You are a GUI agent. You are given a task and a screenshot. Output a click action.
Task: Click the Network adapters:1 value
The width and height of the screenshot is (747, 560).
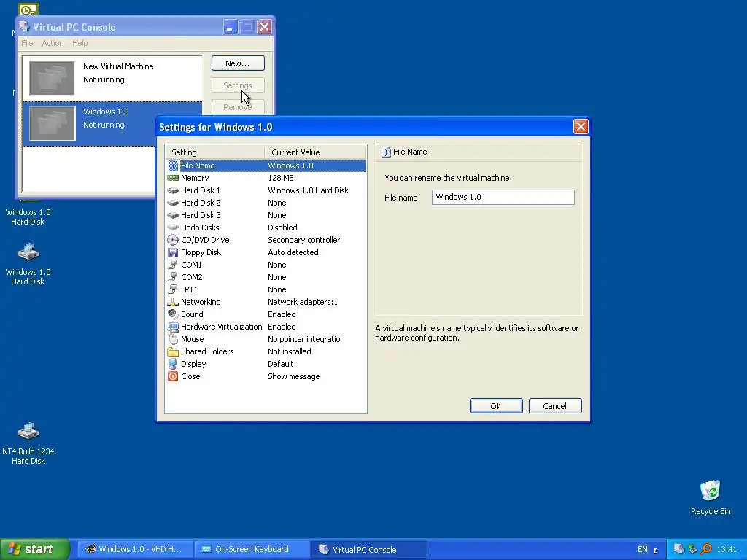[303, 302]
